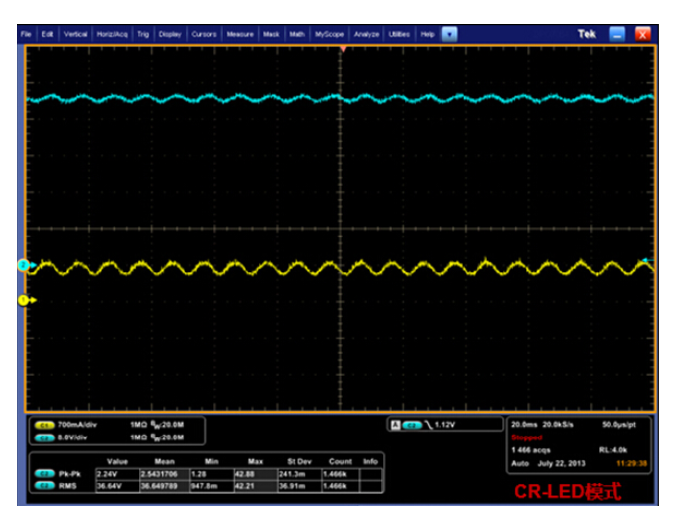Click the orange 11:29:38 time readout

[x=631, y=463]
